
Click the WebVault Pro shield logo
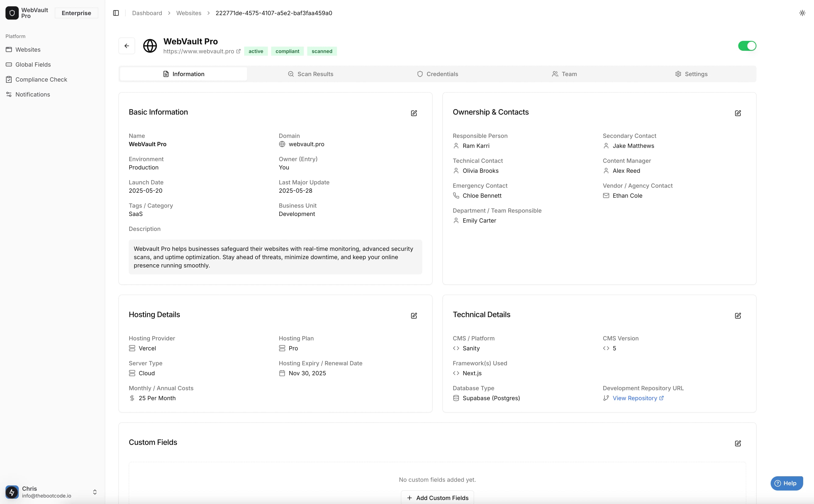[12, 13]
